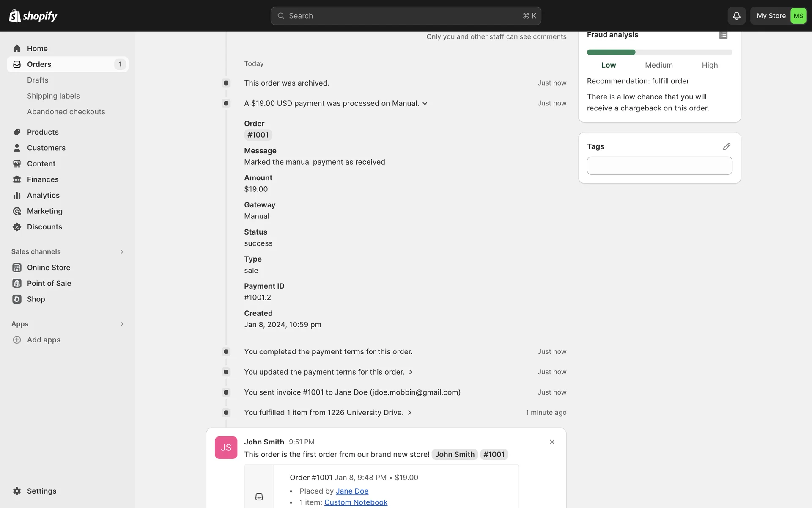Viewport: 812px width, 508px height.
Task: Open the Custom Notebook product link
Action: [x=356, y=502]
